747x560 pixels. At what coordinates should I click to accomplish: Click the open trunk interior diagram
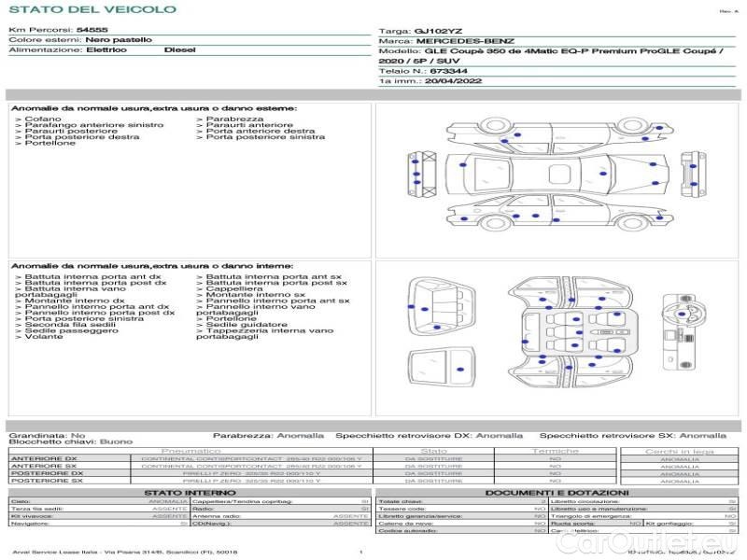pos(441,307)
